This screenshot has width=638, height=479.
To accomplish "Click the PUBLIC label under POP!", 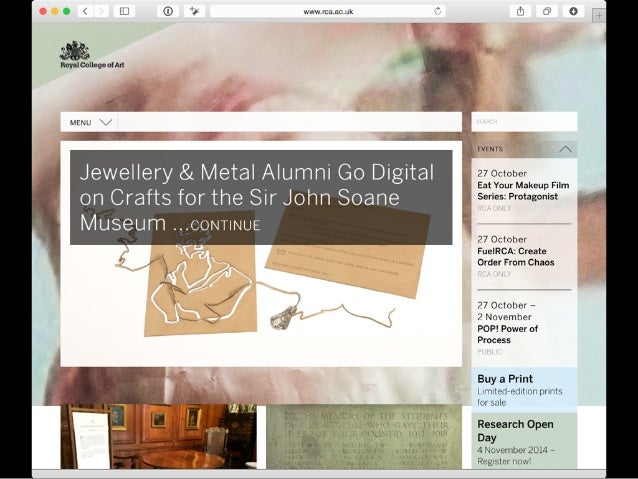I will click(489, 352).
